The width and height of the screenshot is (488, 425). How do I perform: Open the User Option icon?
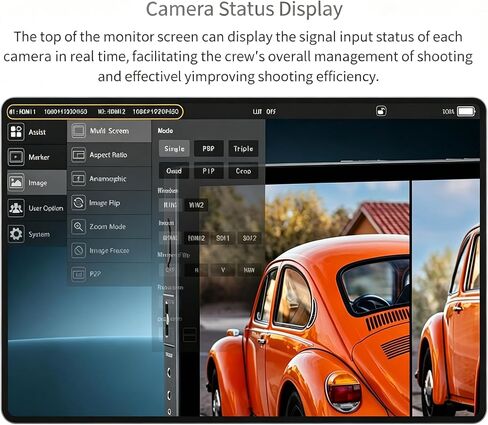(16, 208)
